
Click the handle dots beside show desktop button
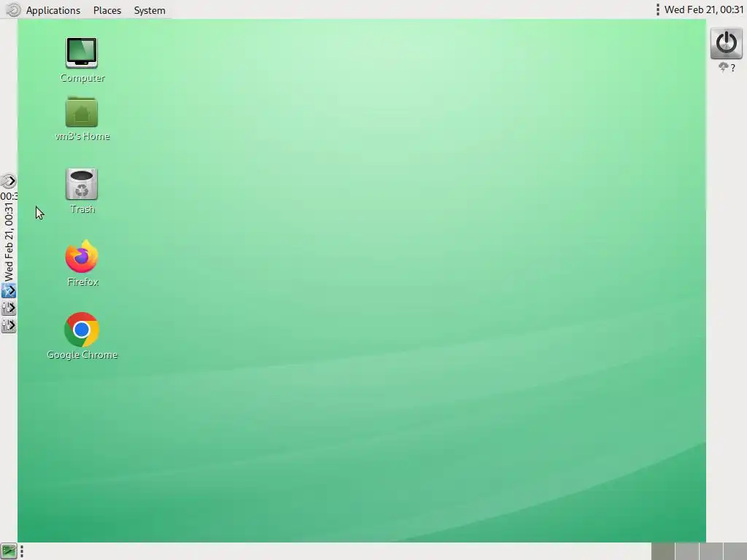pos(22,551)
